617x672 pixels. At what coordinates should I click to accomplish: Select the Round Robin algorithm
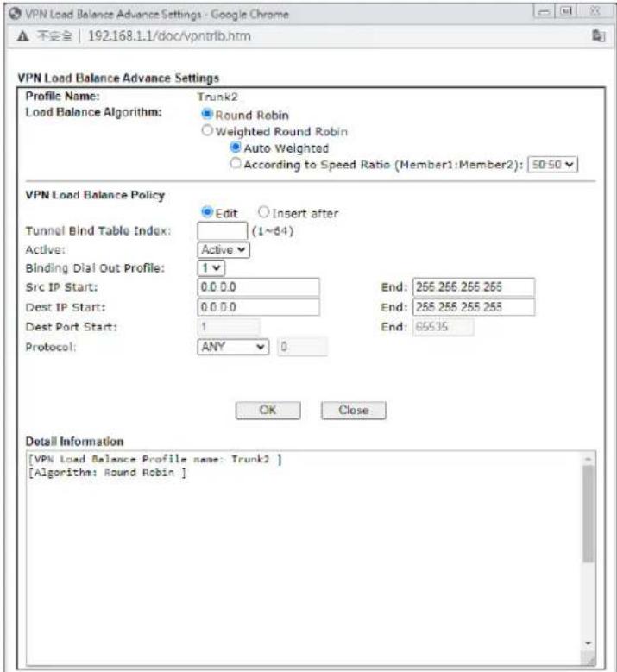point(207,114)
